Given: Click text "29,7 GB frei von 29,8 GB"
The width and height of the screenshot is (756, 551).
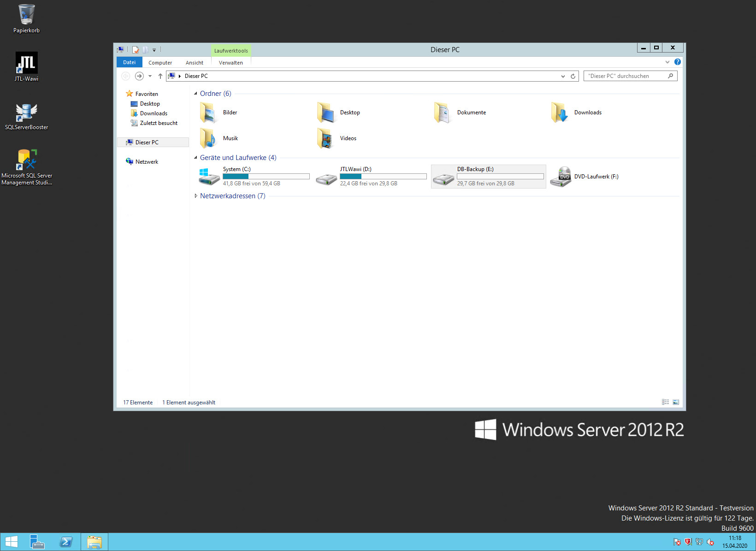Looking at the screenshot, I should 486,184.
